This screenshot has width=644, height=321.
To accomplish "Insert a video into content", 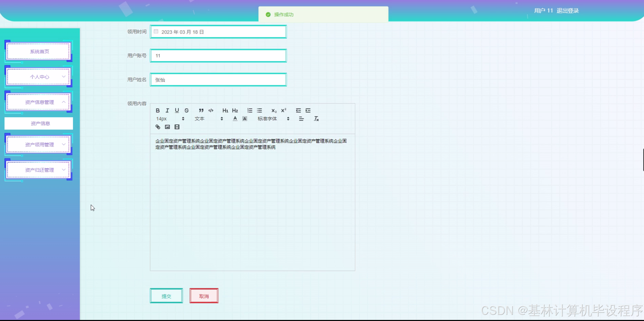I will (x=177, y=127).
